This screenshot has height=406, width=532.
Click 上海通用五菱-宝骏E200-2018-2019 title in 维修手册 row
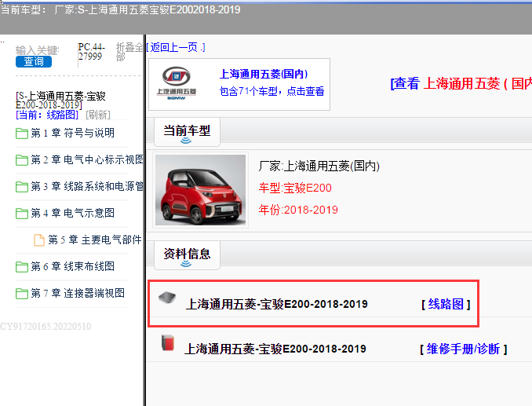275,349
